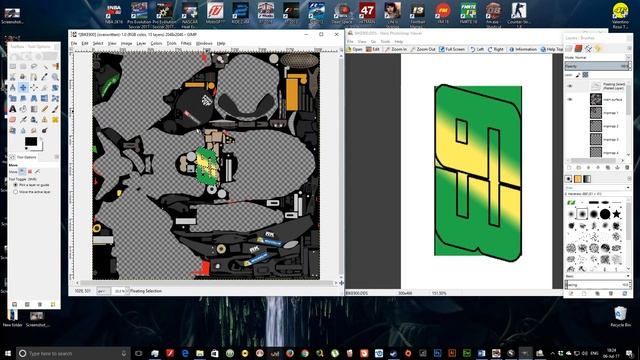Select the highlighted Move tool
640x360 pixels.
pos(23,87)
